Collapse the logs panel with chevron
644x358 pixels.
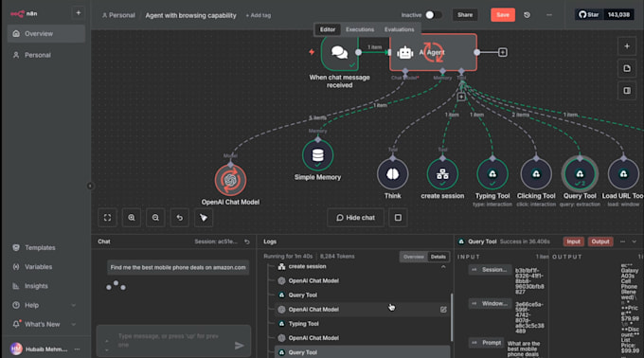click(635, 242)
